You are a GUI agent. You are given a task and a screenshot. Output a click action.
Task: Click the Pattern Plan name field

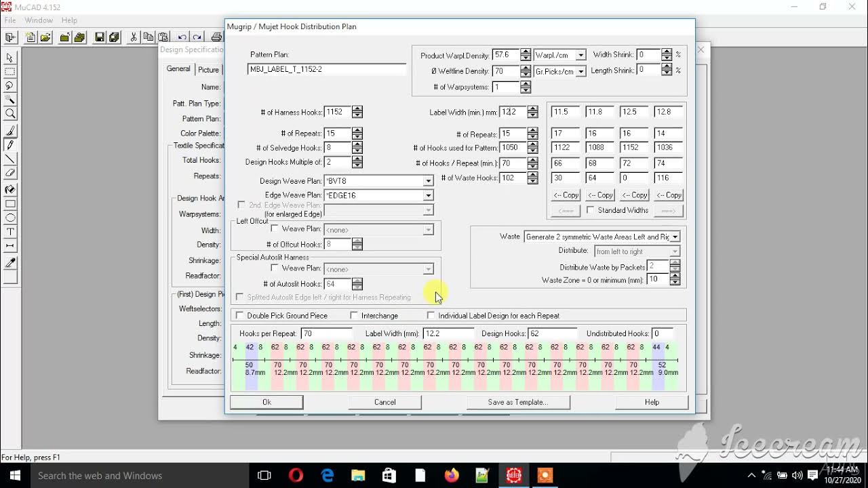327,69
